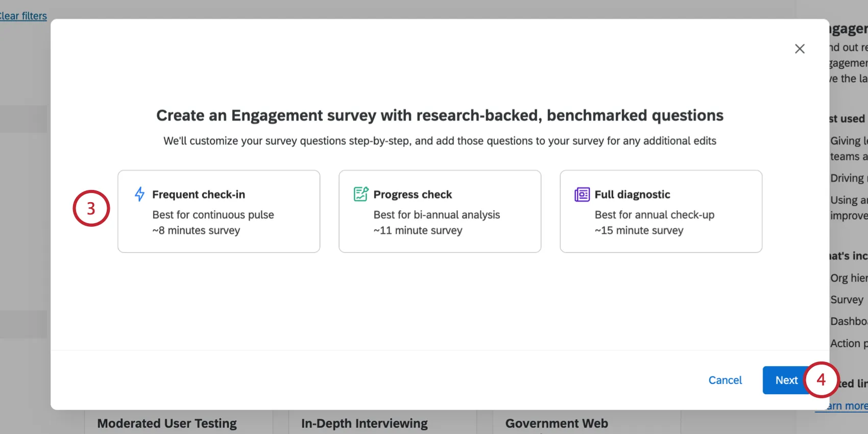
Task: Click the purple Full diagnostic document icon
Action: 581,194
